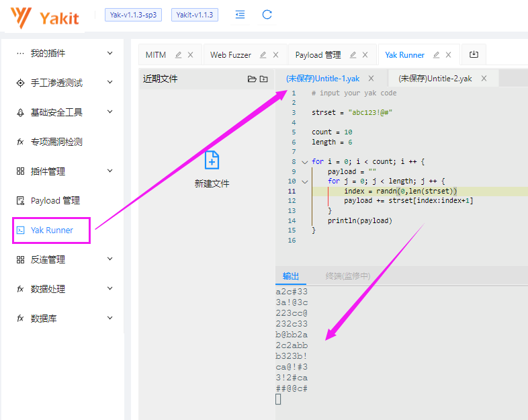
Task: Expand the 数据库 chevron
Action: click(109, 318)
